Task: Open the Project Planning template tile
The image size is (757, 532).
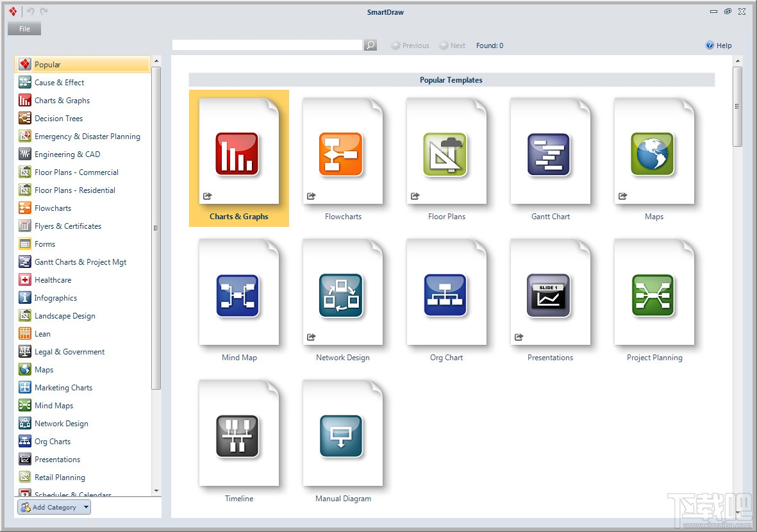Action: coord(654,299)
